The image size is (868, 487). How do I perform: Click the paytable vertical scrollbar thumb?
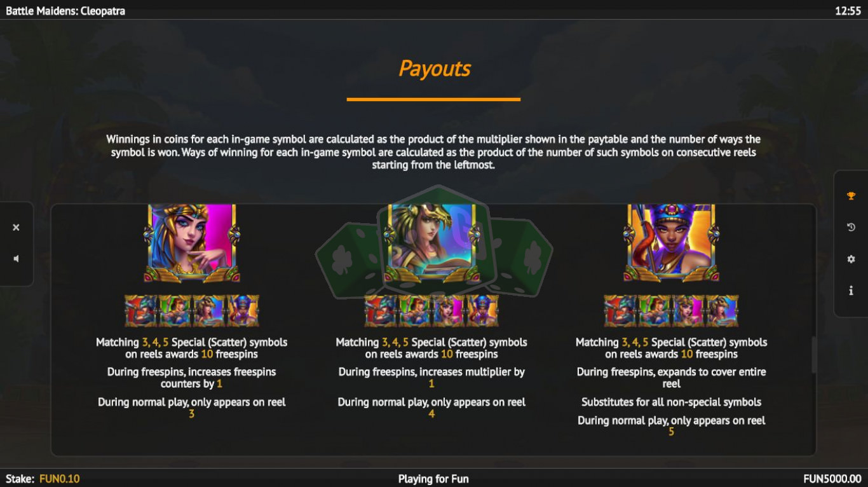pos(814,355)
